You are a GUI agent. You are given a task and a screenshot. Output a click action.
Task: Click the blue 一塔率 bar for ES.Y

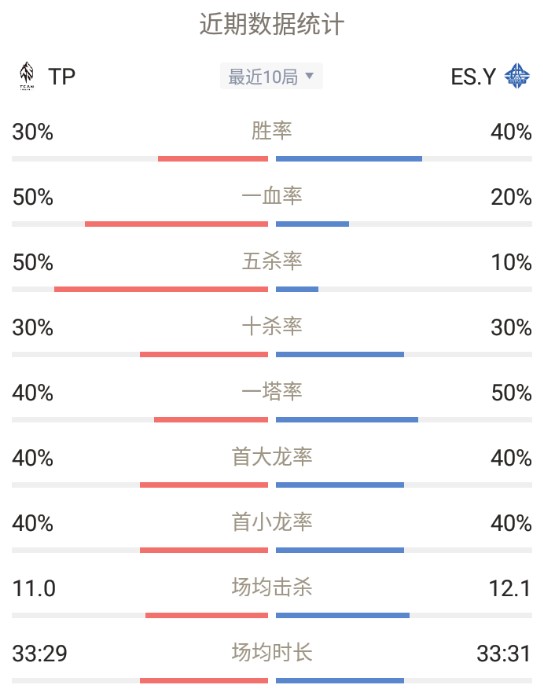tap(347, 420)
